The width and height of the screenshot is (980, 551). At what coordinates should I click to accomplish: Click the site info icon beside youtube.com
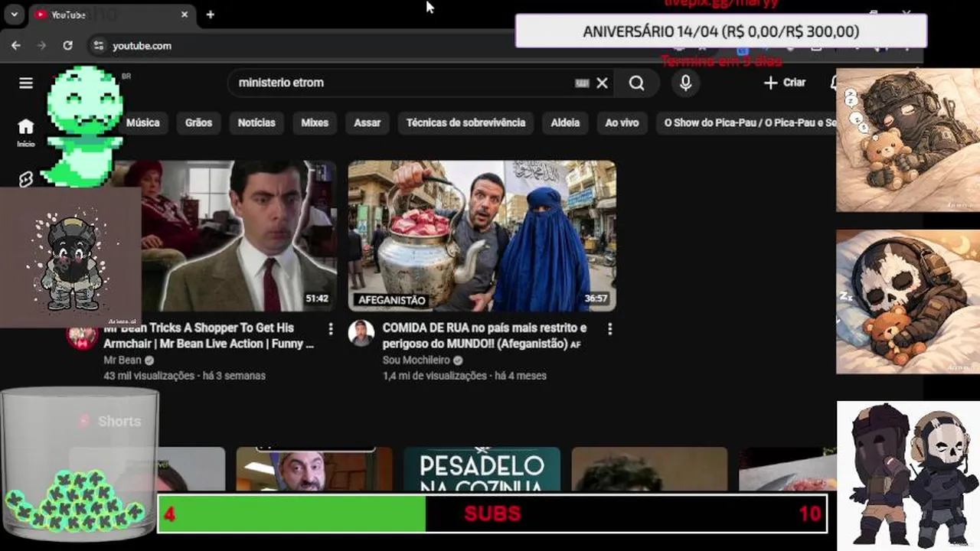click(98, 46)
